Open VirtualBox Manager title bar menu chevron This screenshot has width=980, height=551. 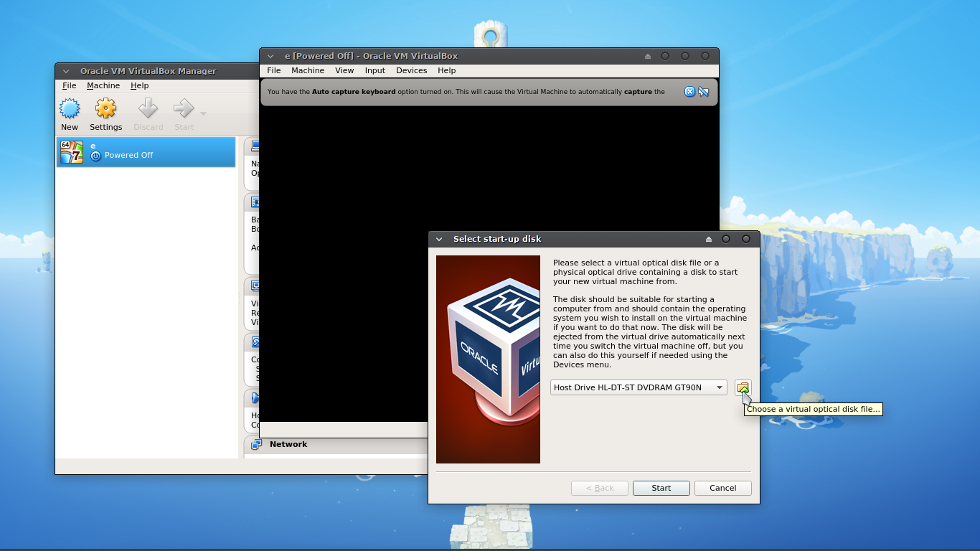tap(66, 71)
